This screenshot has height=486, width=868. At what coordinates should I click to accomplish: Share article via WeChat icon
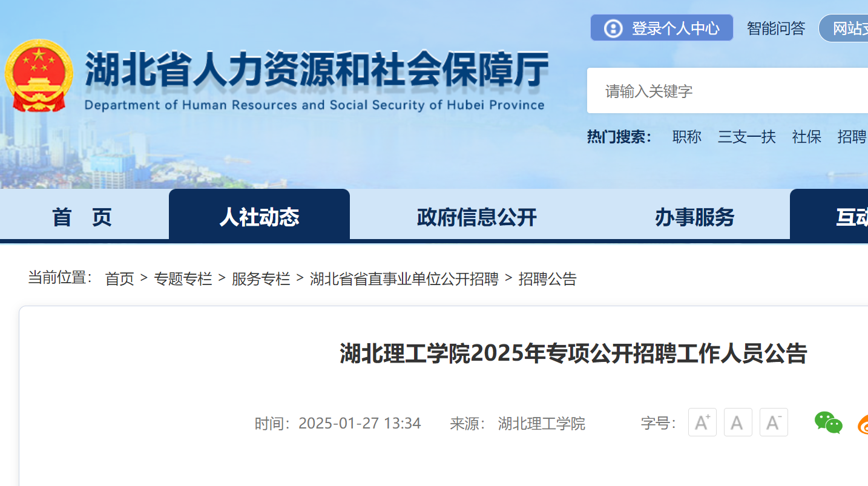[828, 422]
